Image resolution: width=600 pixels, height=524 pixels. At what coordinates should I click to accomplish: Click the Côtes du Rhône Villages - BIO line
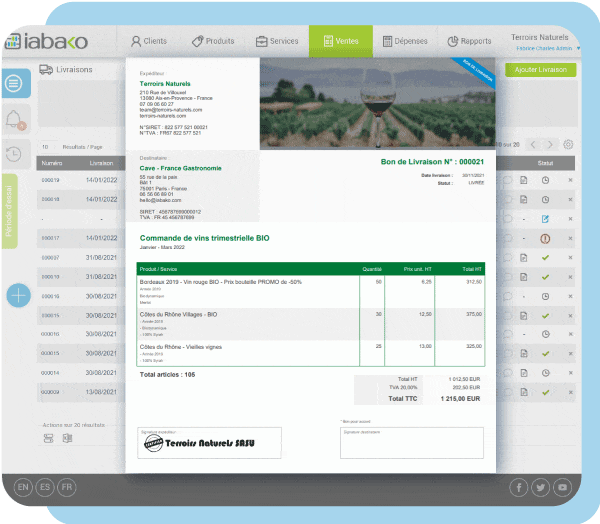178,314
